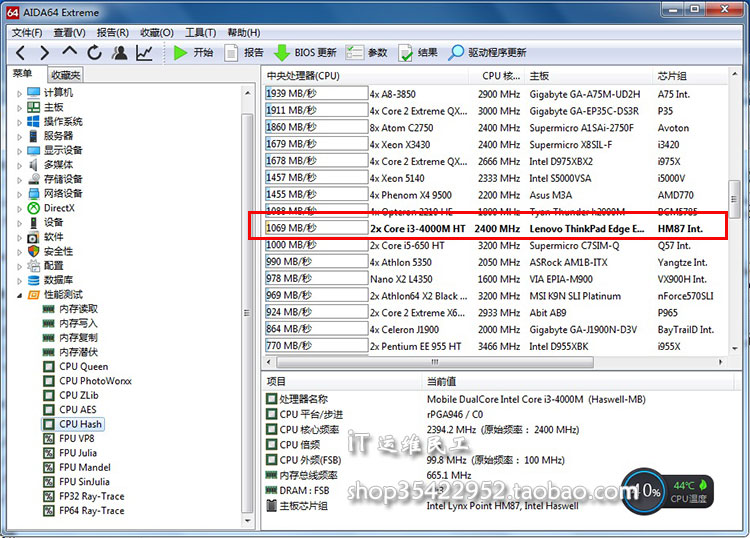Select the 2x Core i3-4000M HT row
750x538 pixels.
click(x=495, y=228)
